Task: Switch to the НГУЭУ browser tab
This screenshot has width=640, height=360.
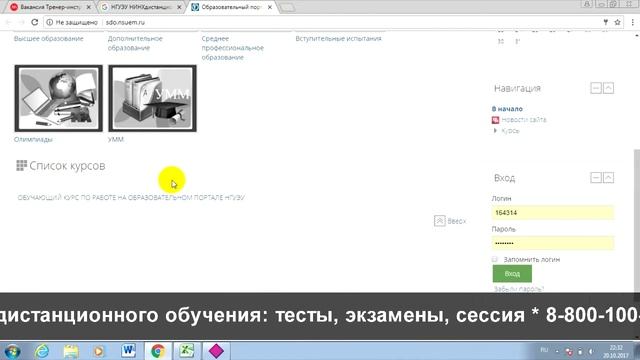Action: click(141, 7)
